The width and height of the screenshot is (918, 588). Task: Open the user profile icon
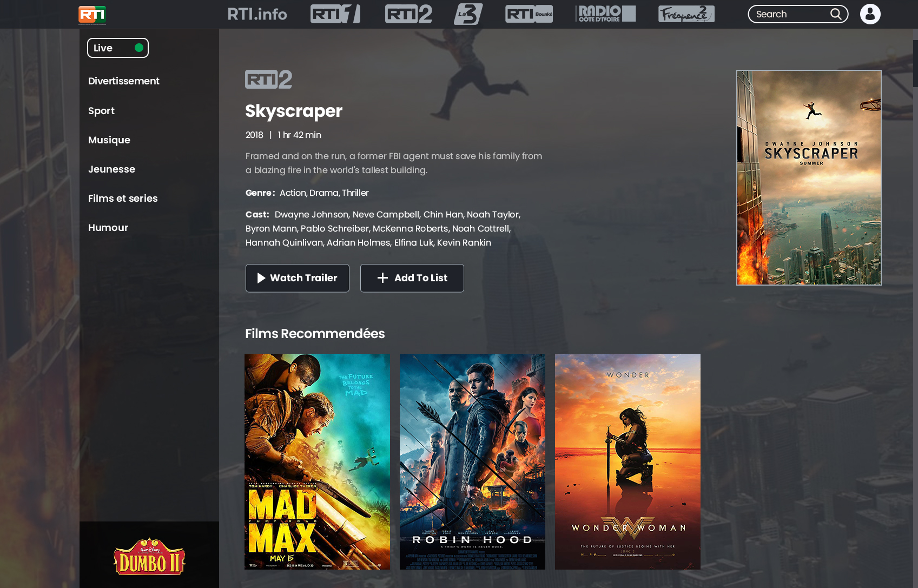coord(870,14)
